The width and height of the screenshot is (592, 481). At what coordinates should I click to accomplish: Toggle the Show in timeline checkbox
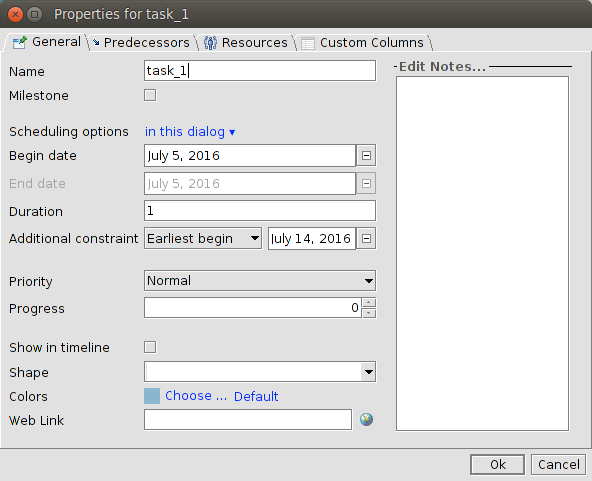click(150, 347)
